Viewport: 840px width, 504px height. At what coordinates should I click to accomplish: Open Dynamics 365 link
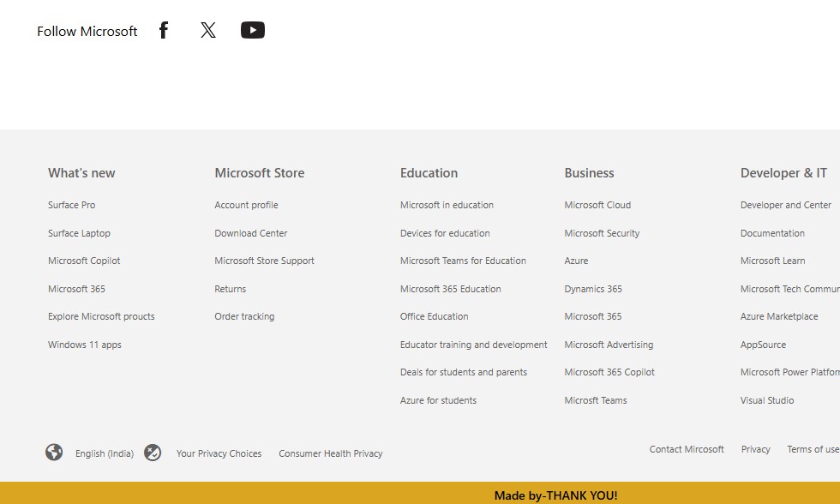coord(593,289)
